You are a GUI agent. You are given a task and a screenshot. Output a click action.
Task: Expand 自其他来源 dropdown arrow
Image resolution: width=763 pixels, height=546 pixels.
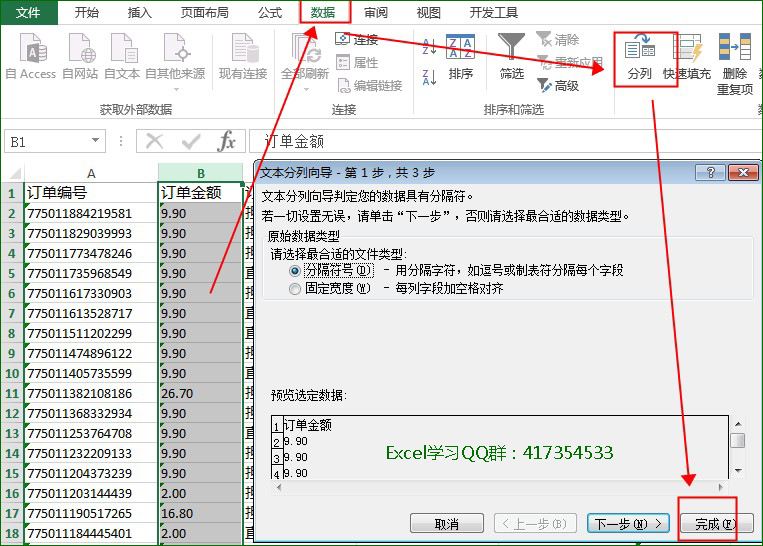pyautogui.click(x=176, y=89)
